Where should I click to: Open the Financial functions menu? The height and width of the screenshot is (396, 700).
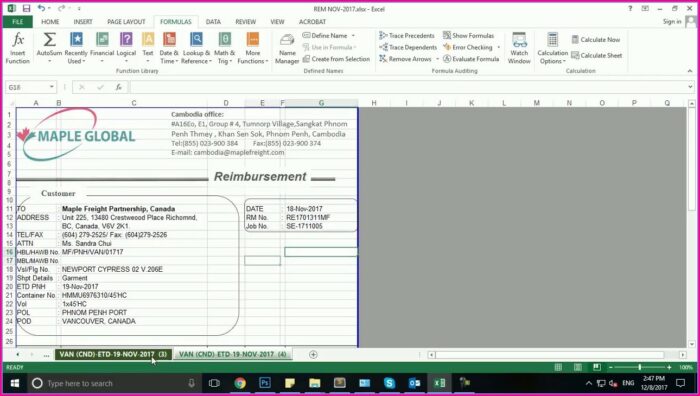[102, 48]
